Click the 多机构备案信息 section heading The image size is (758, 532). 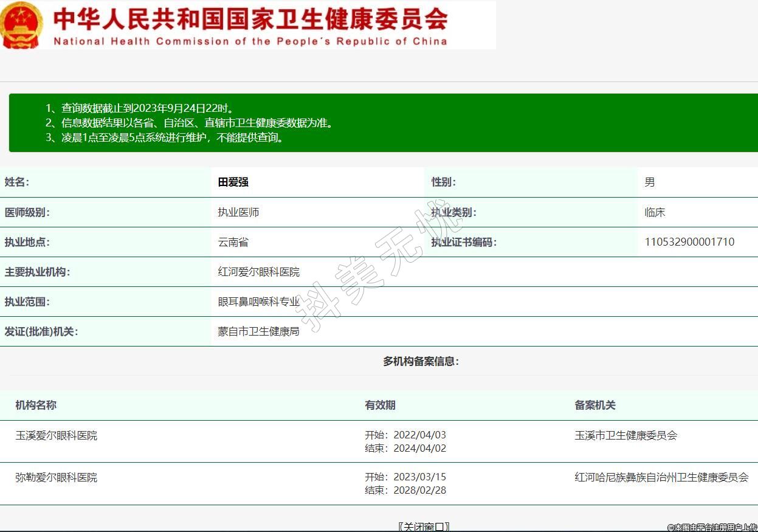[421, 362]
